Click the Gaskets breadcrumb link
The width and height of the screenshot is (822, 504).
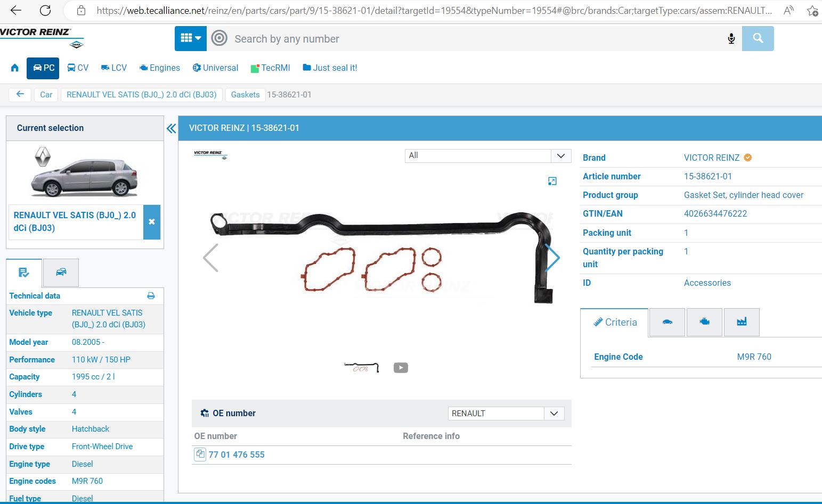click(x=245, y=95)
